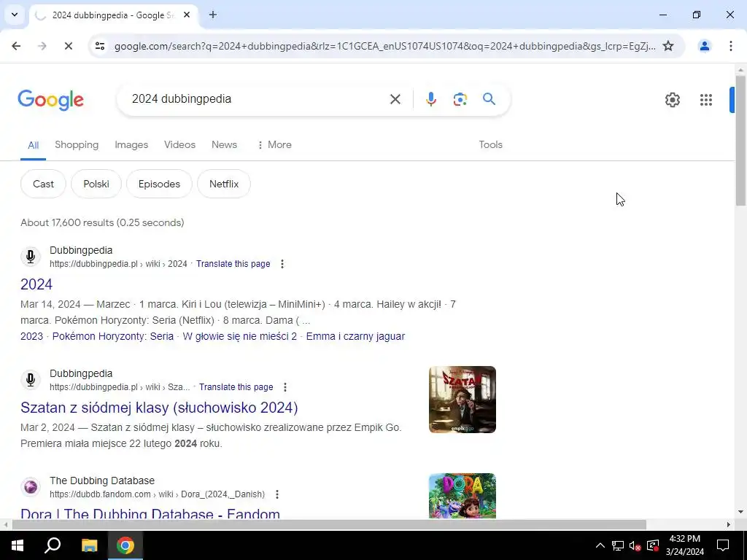Search by image with Google Lens

(460, 99)
